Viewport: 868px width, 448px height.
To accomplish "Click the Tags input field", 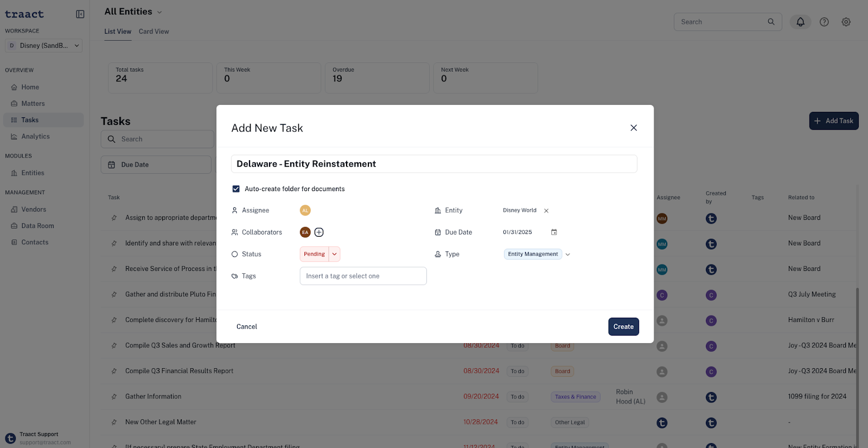I will click(x=363, y=276).
